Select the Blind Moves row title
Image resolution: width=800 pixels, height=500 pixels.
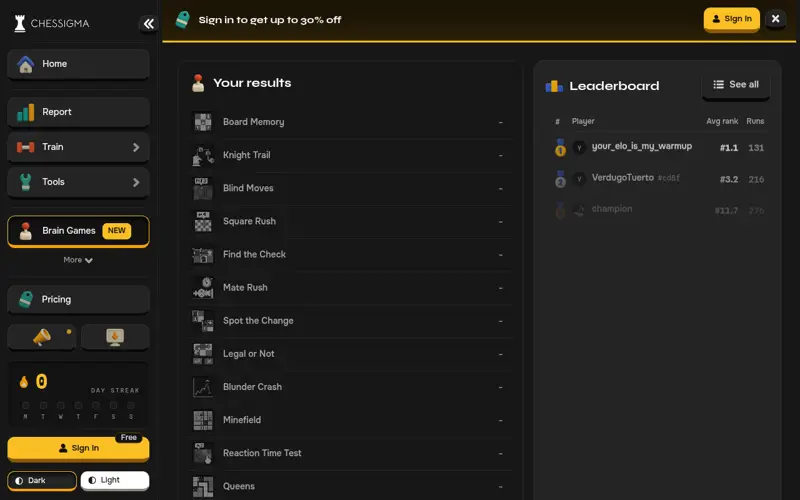(x=248, y=188)
